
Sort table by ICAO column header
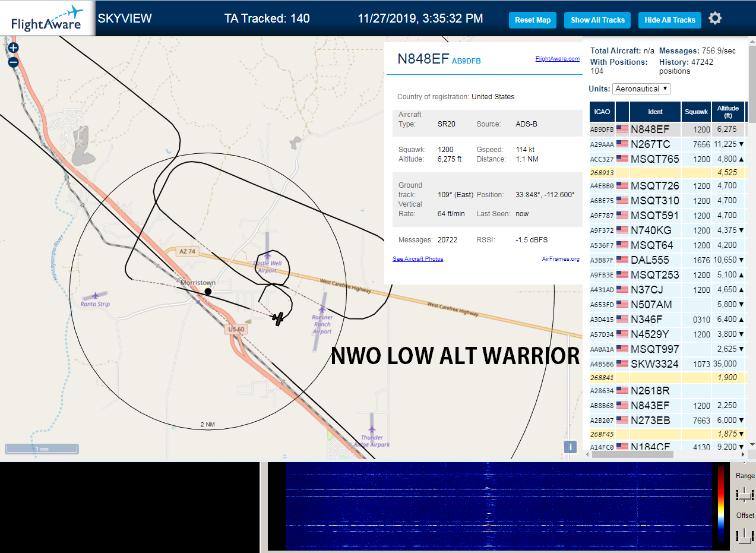tap(602, 112)
